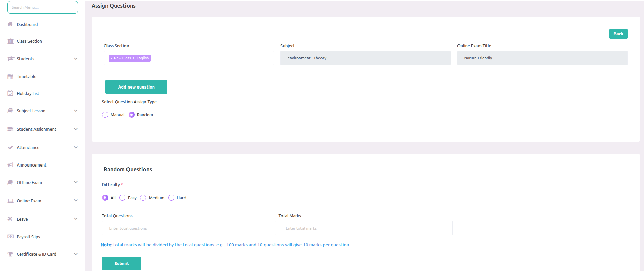The height and width of the screenshot is (271, 644).
Task: Select the Manual assign type radio
Action: pos(105,115)
